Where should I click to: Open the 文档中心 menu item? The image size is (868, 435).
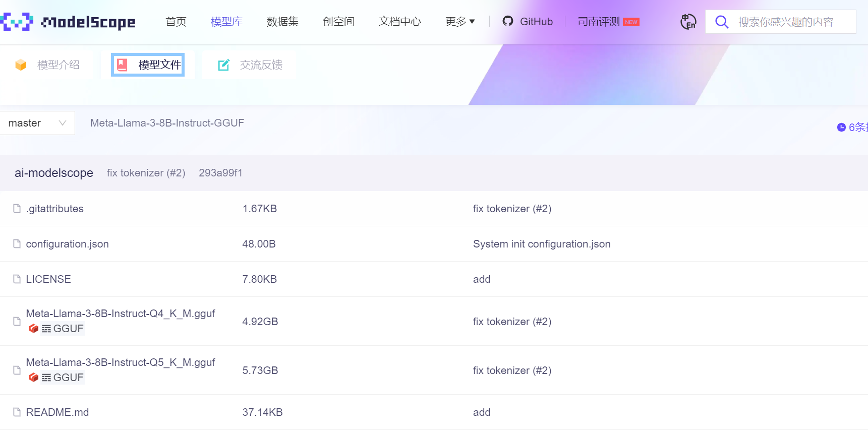400,22
